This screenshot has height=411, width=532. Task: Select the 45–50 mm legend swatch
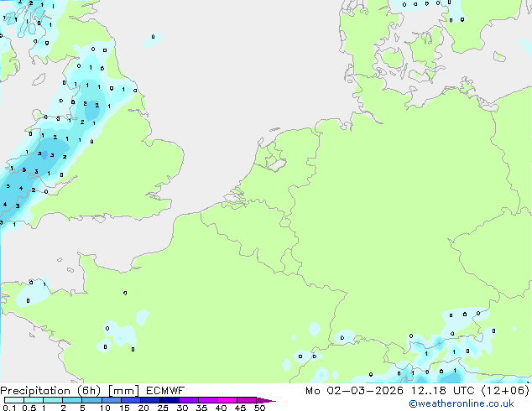click(x=247, y=400)
